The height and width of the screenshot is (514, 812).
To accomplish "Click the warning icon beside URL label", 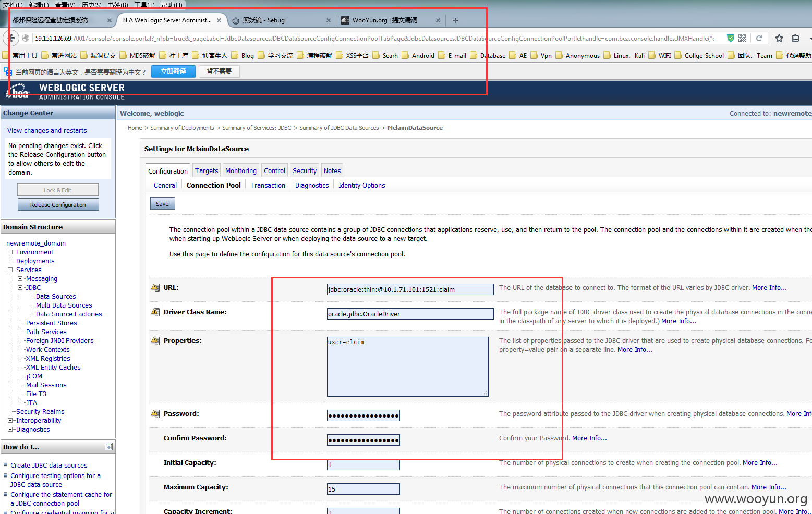I will click(155, 287).
